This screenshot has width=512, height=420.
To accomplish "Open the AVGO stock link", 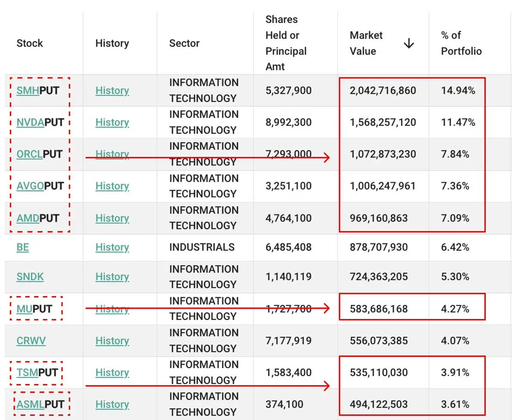I will [30, 186].
